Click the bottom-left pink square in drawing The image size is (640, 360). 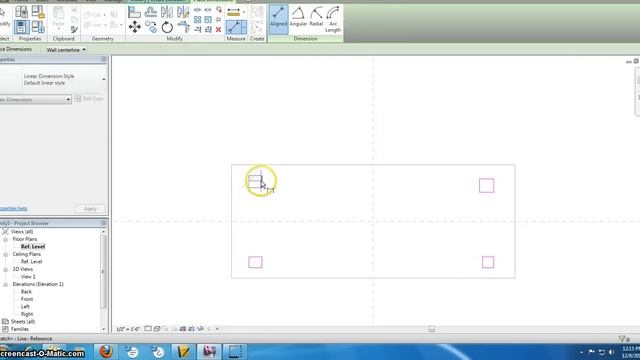pos(256,262)
